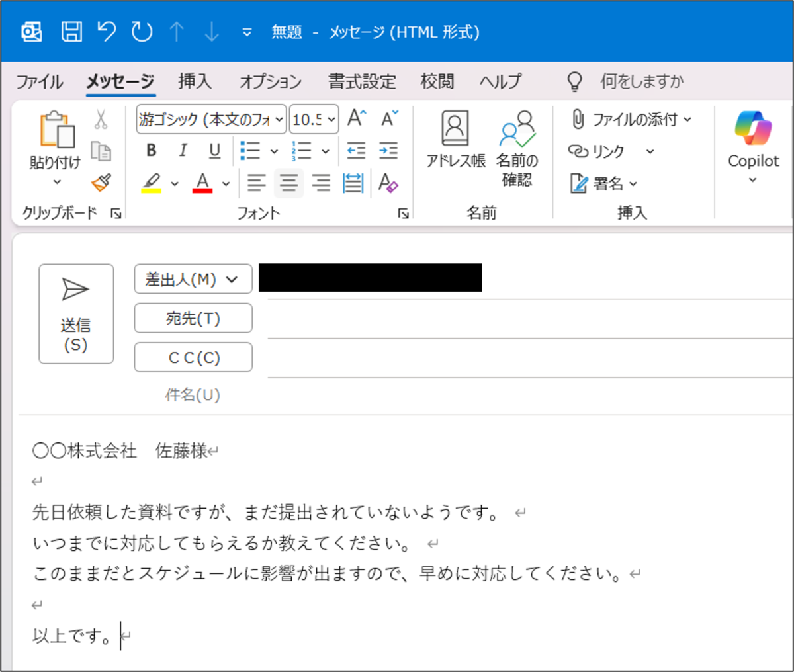Image resolution: width=794 pixels, height=672 pixels.
Task: Open the 校閲 tab
Action: pyautogui.click(x=437, y=81)
